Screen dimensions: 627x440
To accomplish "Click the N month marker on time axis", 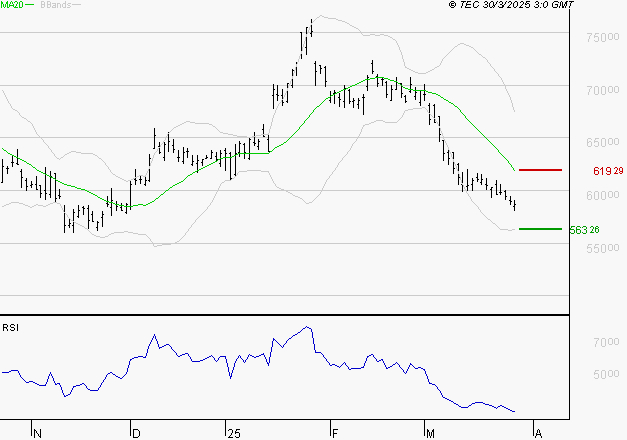I will click(37, 434).
